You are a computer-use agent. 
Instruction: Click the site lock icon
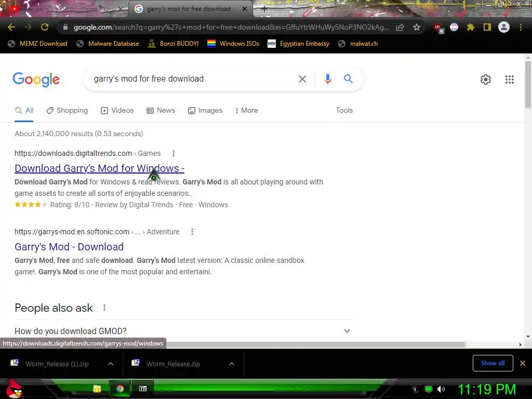[65, 27]
